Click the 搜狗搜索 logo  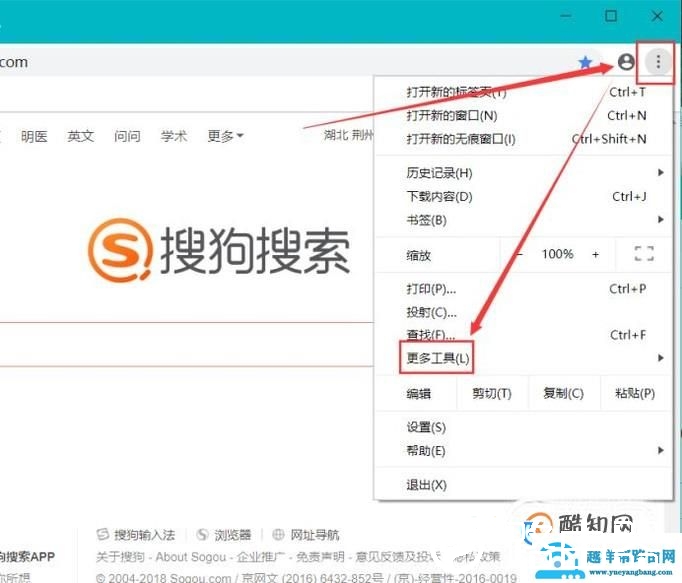tap(218, 250)
